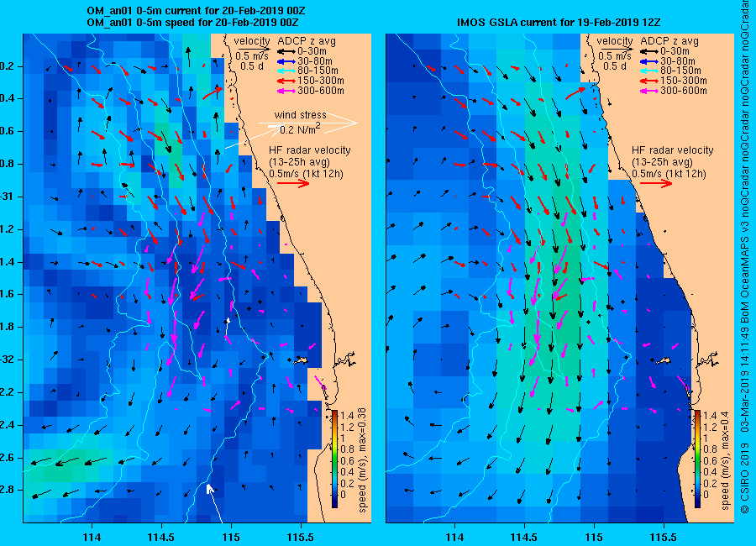Click the red HF radar arrow in IMOS GSLA map
Image resolution: width=756 pixels, height=546 pixels.
point(656,183)
